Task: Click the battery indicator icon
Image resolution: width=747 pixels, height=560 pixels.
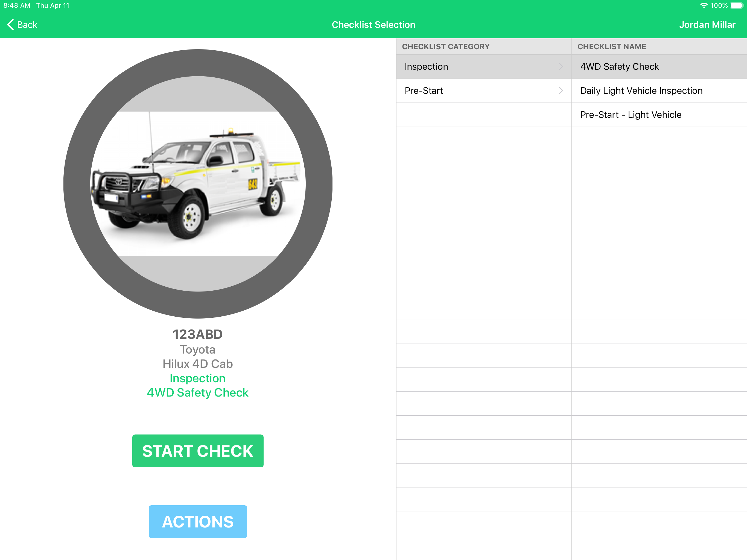Action: [736, 5]
